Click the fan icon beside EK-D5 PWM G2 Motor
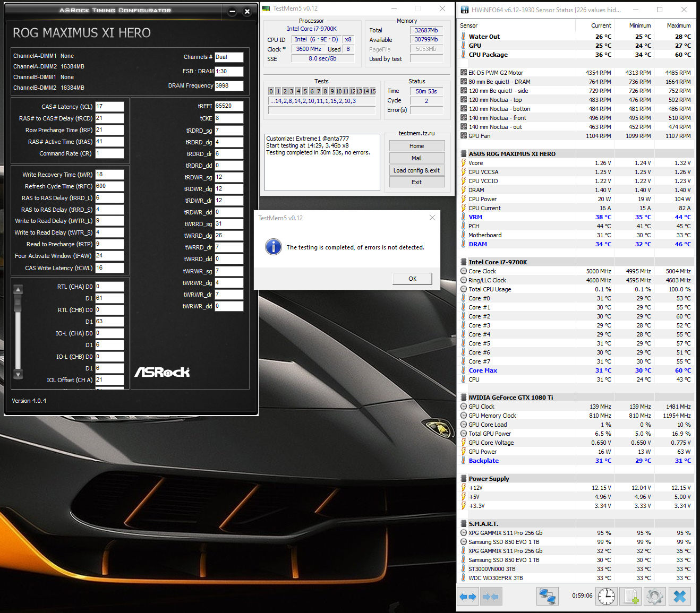Viewport: 700px width, 613px height. click(x=464, y=73)
